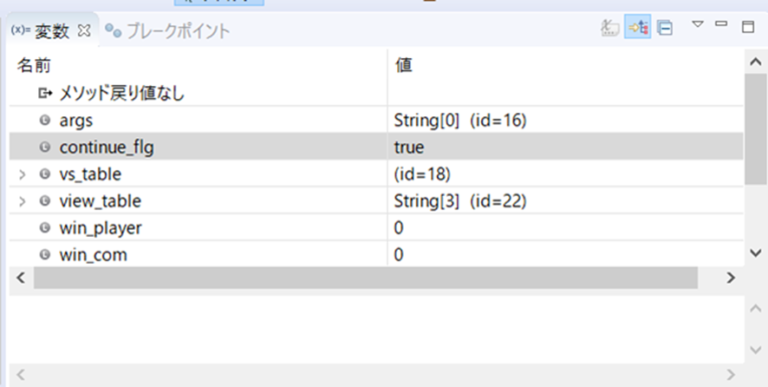Toggle Show Logical Structure icon

pos(638,27)
